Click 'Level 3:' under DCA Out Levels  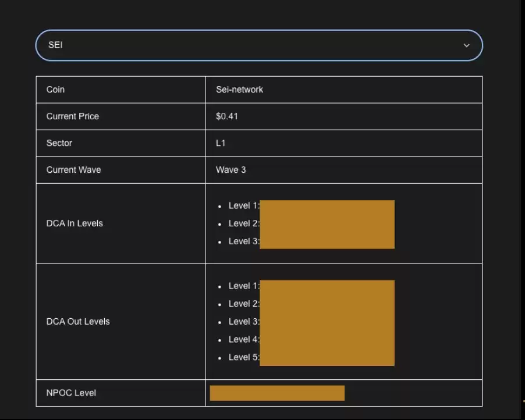(x=244, y=321)
